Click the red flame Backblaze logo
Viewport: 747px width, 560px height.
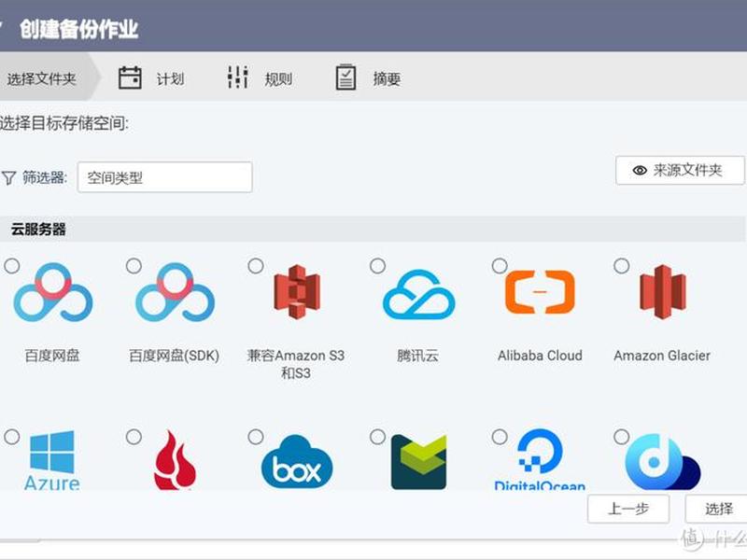pos(175,460)
